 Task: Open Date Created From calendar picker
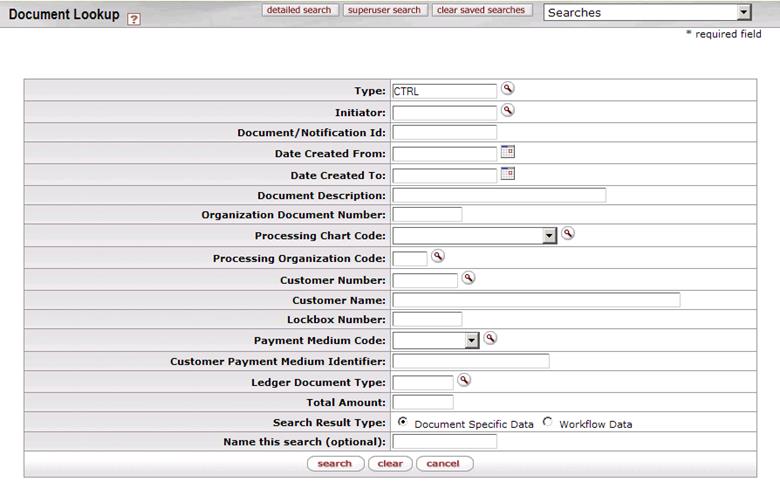[507, 152]
